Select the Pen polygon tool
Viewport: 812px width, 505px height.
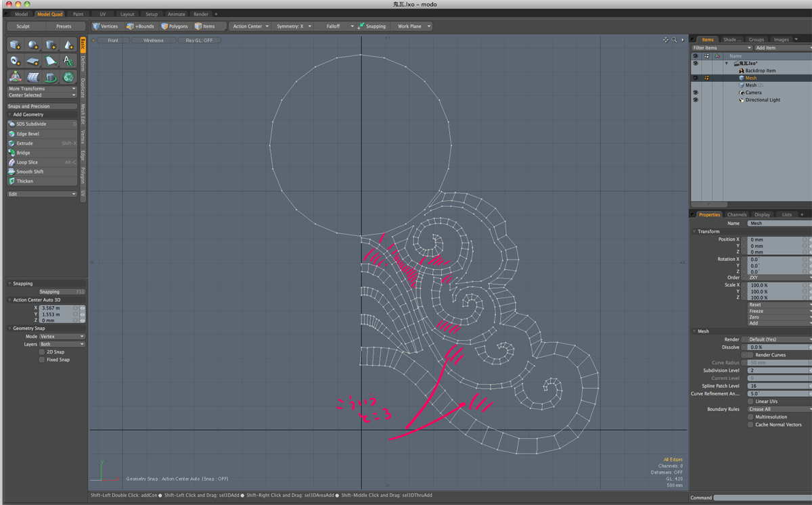point(51,61)
